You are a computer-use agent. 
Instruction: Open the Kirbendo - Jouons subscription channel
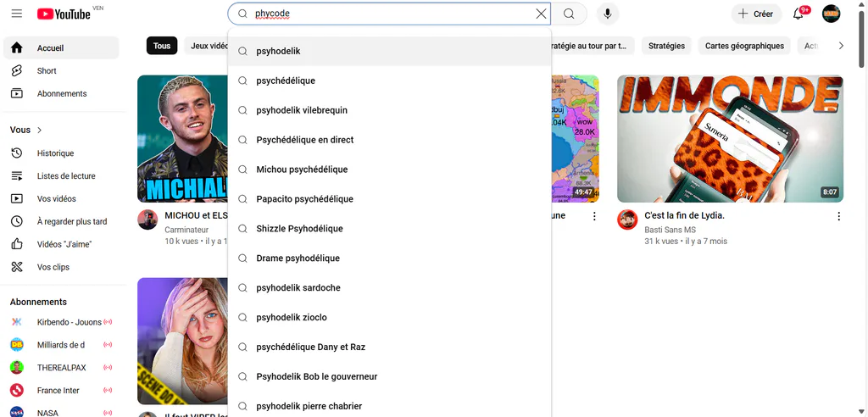click(61, 322)
